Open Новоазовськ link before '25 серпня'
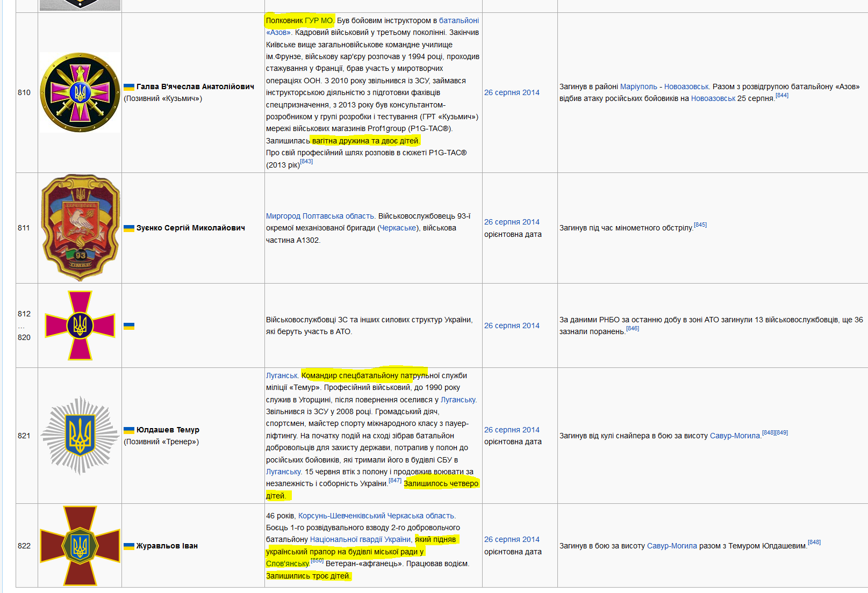The height and width of the screenshot is (593, 868). click(713, 98)
